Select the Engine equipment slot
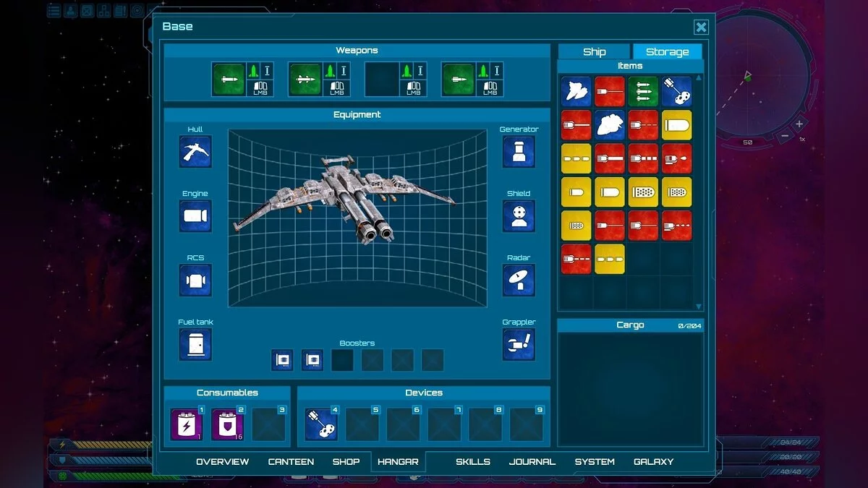The height and width of the screenshot is (488, 868). click(195, 216)
